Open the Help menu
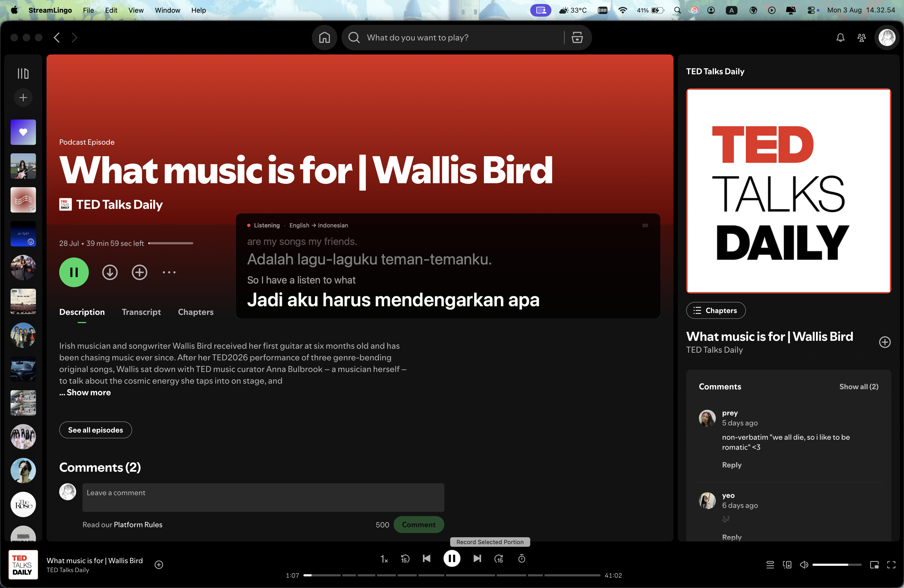The image size is (904, 588). [198, 10]
